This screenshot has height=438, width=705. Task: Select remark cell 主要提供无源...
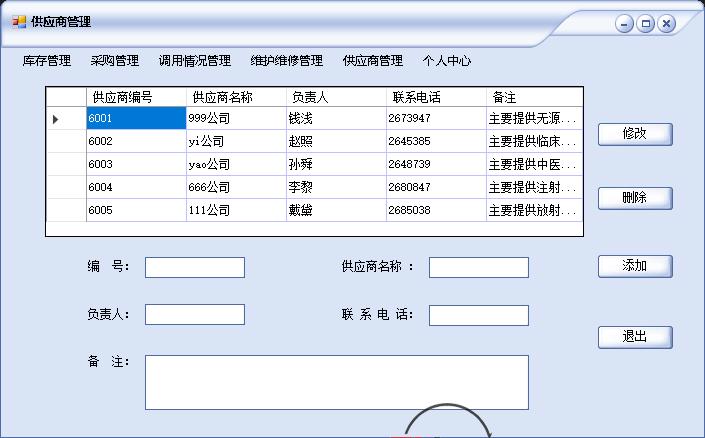coord(535,118)
